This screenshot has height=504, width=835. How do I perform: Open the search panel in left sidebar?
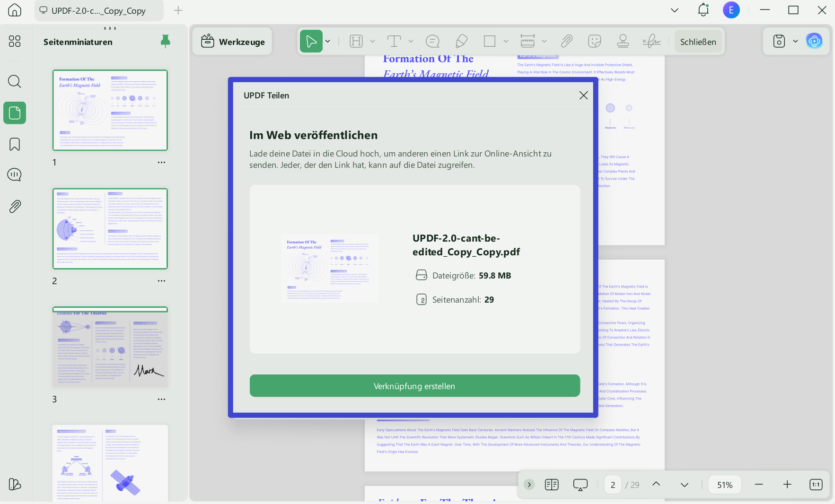click(x=15, y=81)
